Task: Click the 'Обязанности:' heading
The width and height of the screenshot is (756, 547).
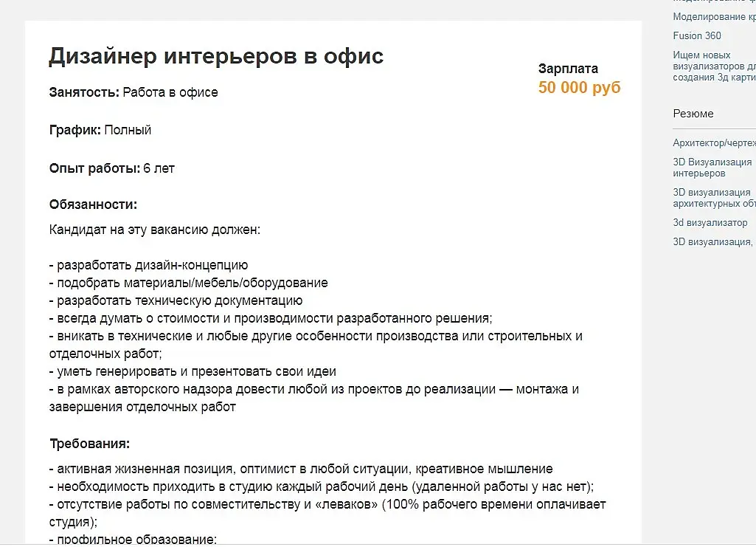Action: pos(94,204)
